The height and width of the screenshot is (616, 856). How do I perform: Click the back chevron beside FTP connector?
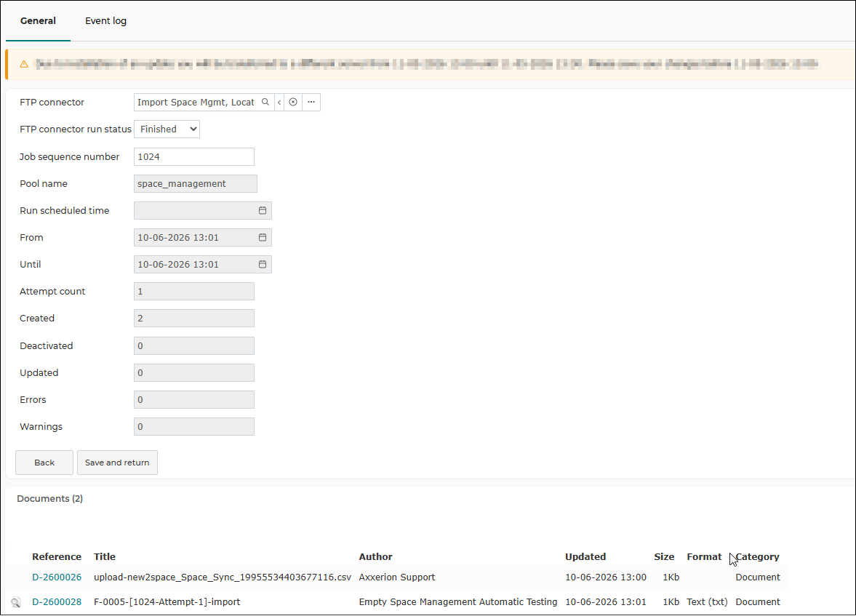(x=279, y=102)
